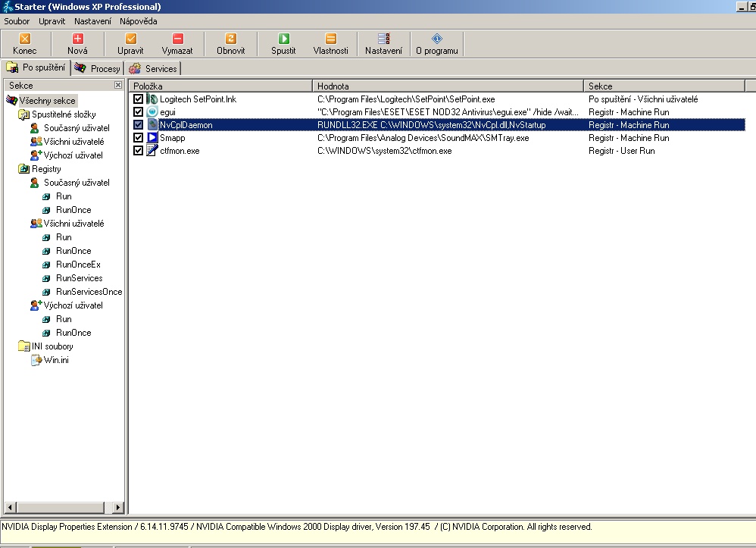Viewport: 756px width, 548px height.
Task: Uncheck the Smapp checkbox
Action: (139, 137)
